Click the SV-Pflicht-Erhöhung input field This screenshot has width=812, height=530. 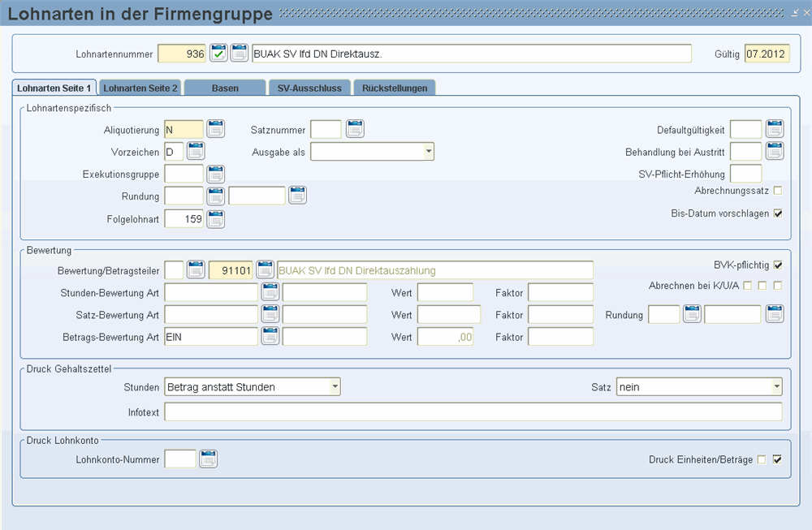(x=746, y=174)
